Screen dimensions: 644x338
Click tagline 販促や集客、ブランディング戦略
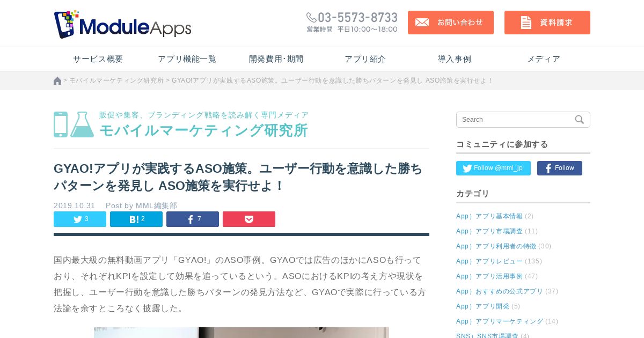click(204, 115)
